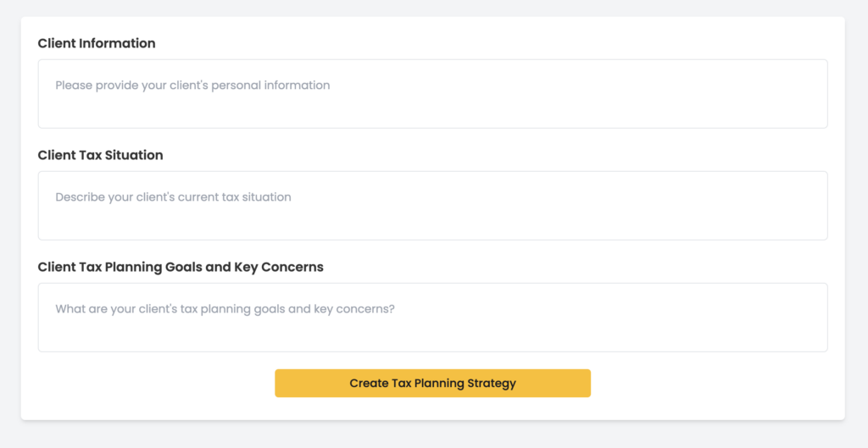This screenshot has height=448, width=868.
Task: Click placeholder asking about tax planning goals
Action: [x=225, y=309]
